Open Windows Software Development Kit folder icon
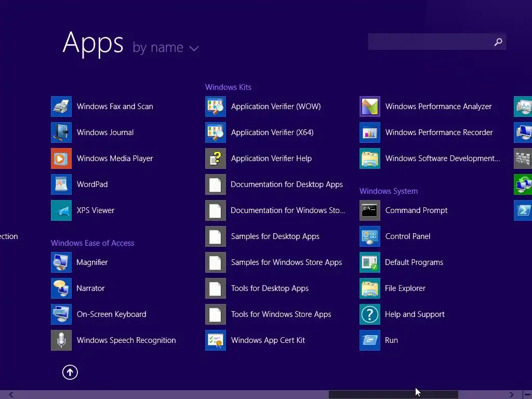532x399 pixels. [x=370, y=158]
